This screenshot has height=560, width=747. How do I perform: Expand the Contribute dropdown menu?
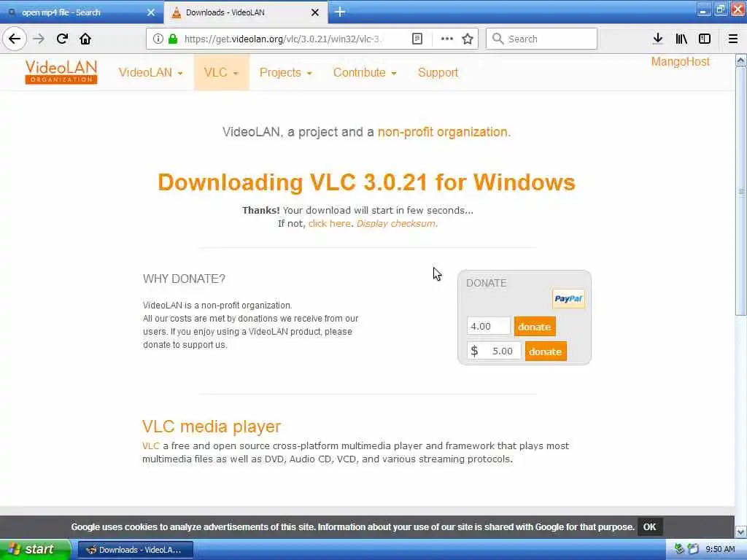(x=365, y=72)
